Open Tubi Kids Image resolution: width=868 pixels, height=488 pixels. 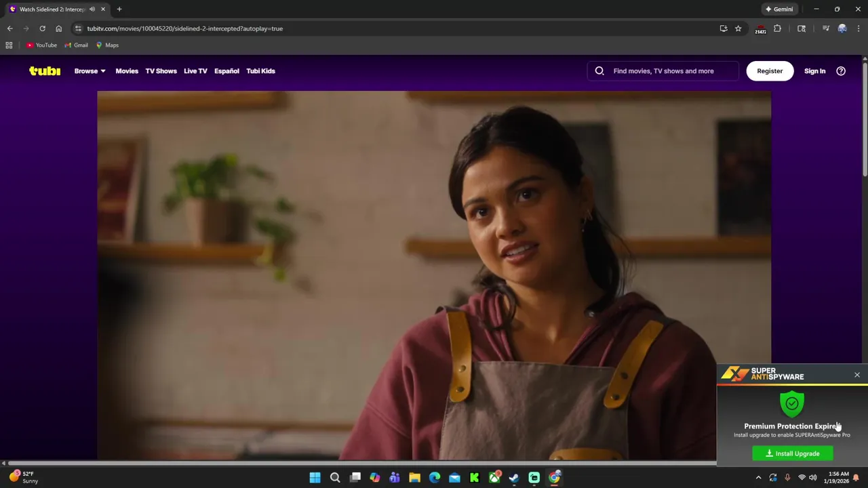pos(260,71)
